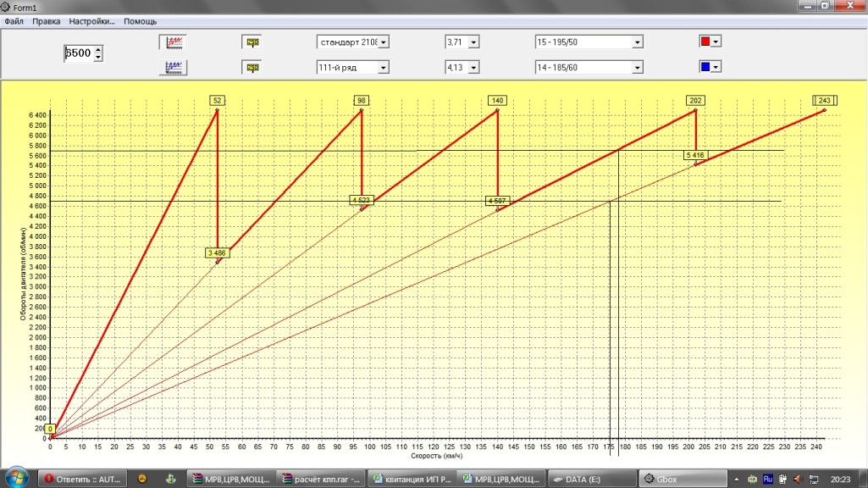Viewport: 868px width, 488px height.
Task: Open the red color swatch picker
Action: coord(710,42)
